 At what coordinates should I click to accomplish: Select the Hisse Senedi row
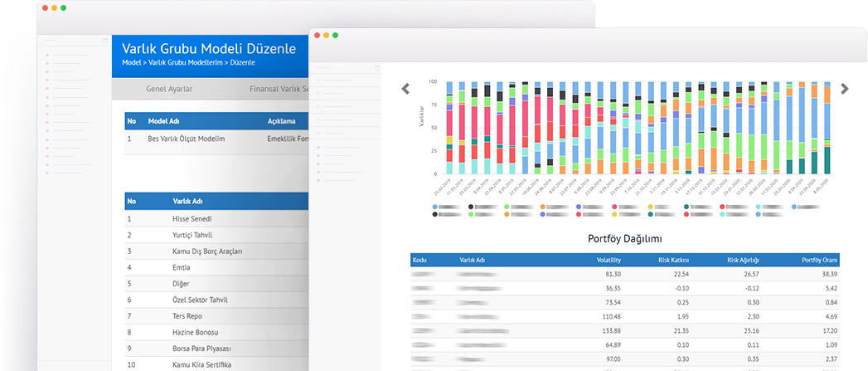pos(192,219)
